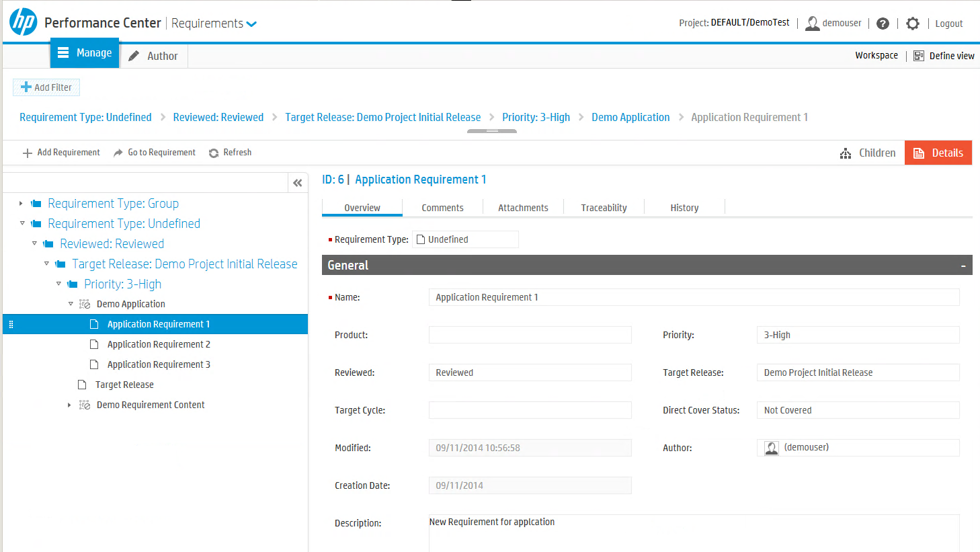Click the Refresh circular arrows icon
The width and height of the screenshot is (980, 552).
[x=214, y=153]
